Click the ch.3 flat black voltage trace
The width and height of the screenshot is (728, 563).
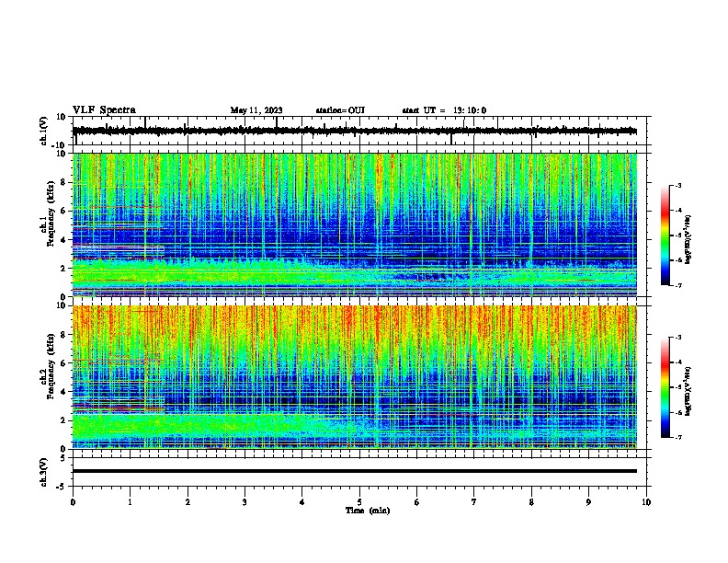pos(355,471)
